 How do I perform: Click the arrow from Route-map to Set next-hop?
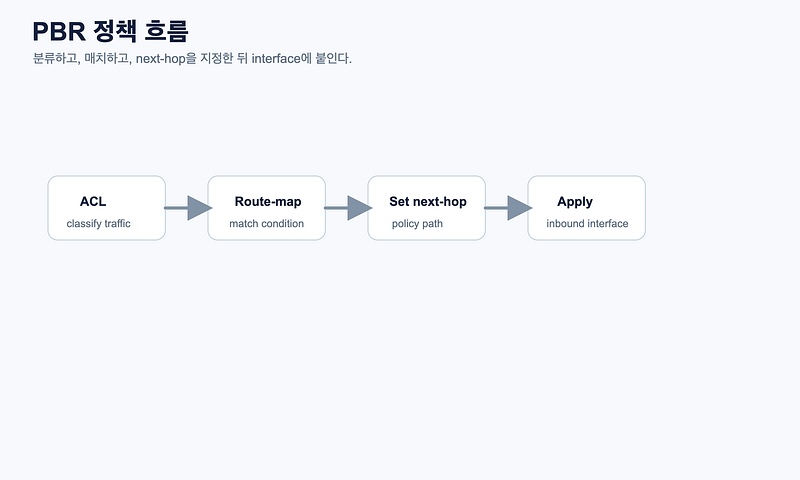tap(348, 208)
